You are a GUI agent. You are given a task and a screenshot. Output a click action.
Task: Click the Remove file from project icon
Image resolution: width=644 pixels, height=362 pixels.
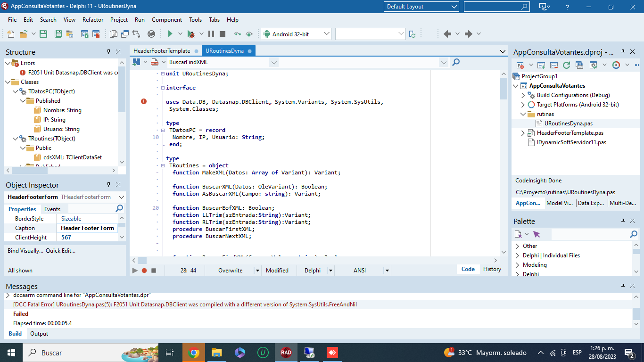pos(96,34)
